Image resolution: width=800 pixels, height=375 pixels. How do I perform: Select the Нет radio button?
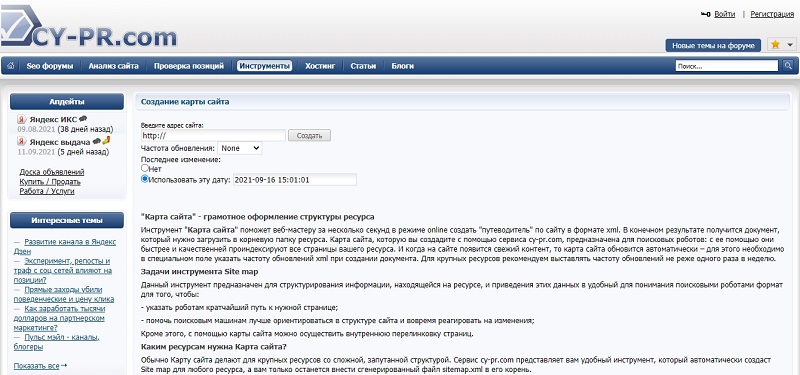144,168
